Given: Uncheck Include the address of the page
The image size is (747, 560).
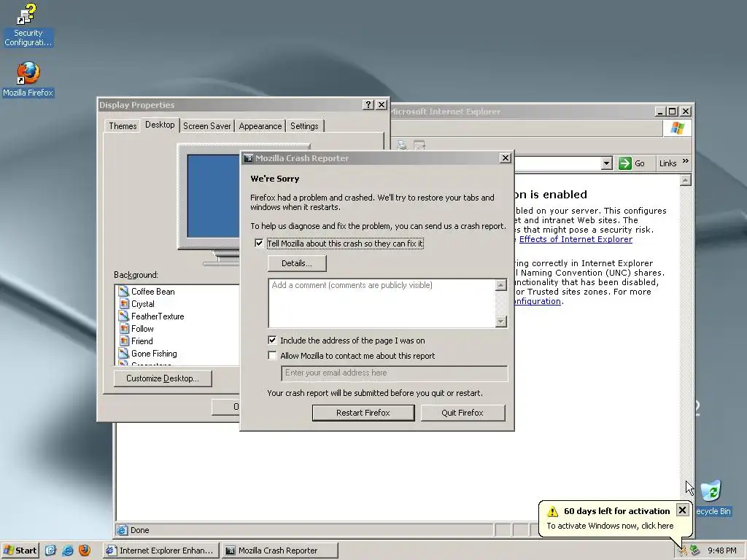Looking at the screenshot, I should click(272, 340).
